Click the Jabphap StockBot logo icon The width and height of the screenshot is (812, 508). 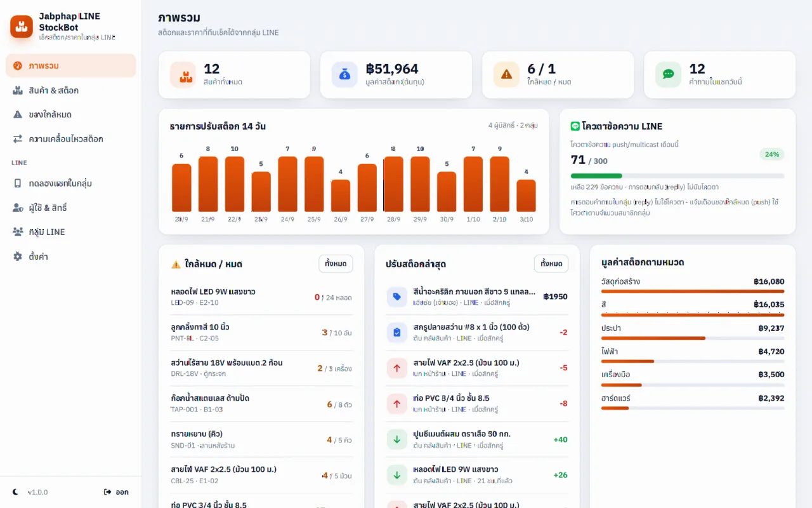coord(22,27)
